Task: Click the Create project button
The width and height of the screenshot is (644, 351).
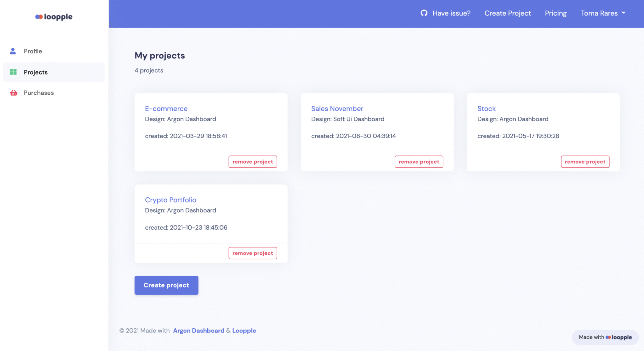Action: pos(166,285)
